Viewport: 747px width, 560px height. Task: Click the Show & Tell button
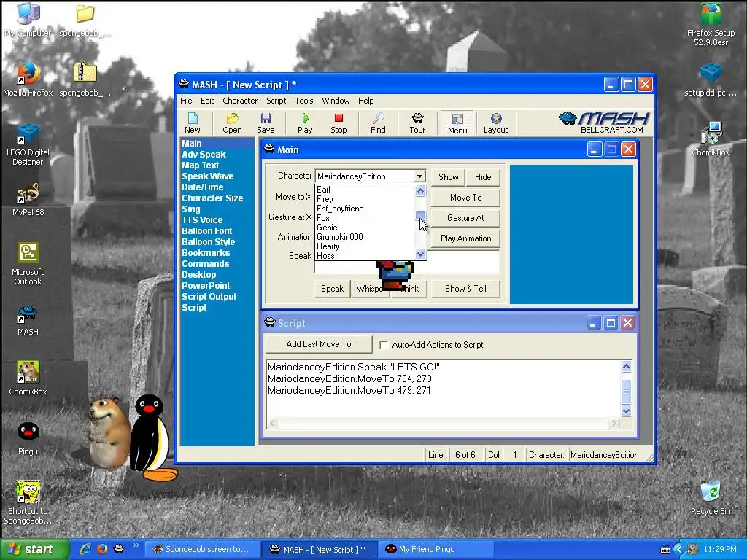[x=465, y=289]
